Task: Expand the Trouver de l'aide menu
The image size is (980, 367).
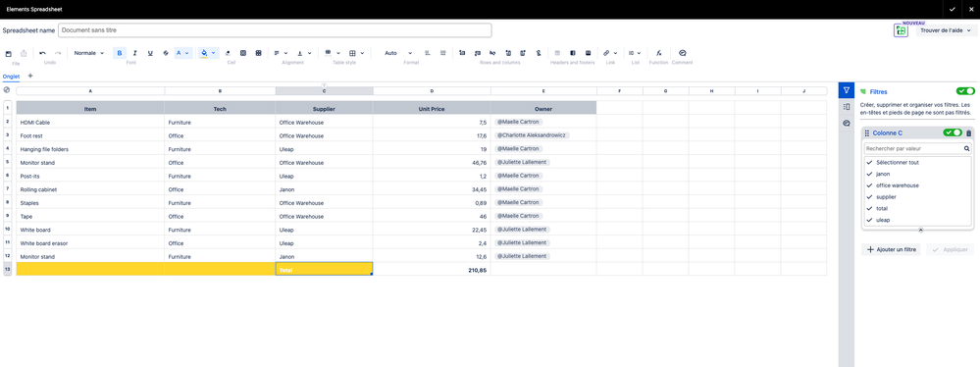Action: tap(946, 30)
